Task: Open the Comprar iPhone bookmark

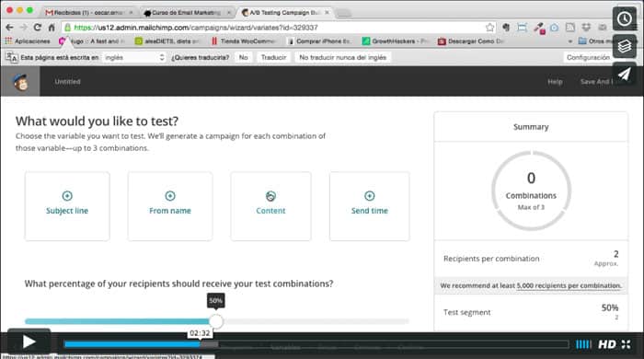Action: 319,41
